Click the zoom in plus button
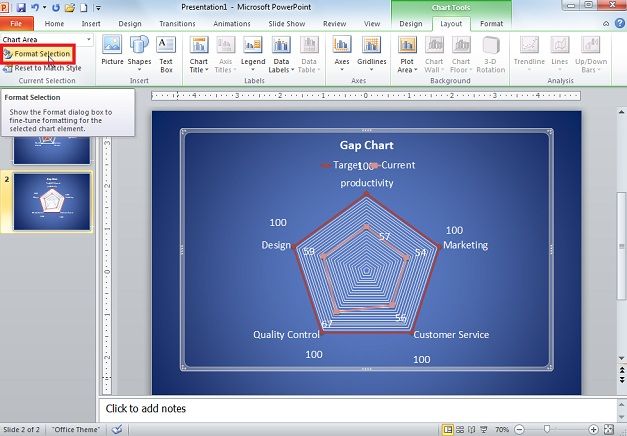The height and width of the screenshot is (436, 627). coord(593,430)
